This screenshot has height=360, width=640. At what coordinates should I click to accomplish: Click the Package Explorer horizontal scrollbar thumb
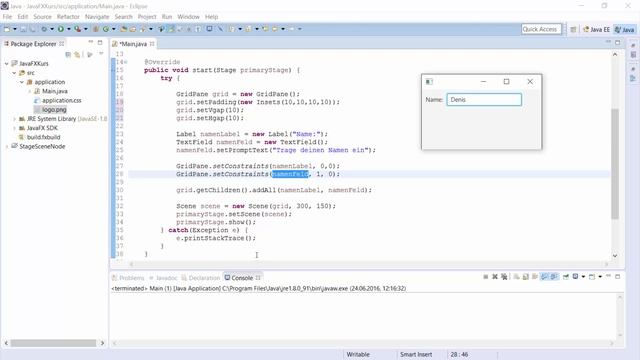tap(53, 343)
